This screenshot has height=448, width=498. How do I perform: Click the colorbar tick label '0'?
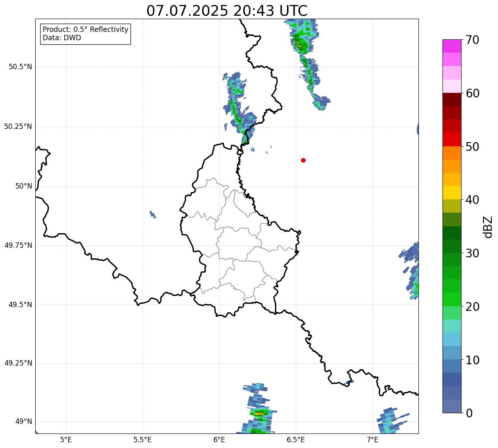469,413
